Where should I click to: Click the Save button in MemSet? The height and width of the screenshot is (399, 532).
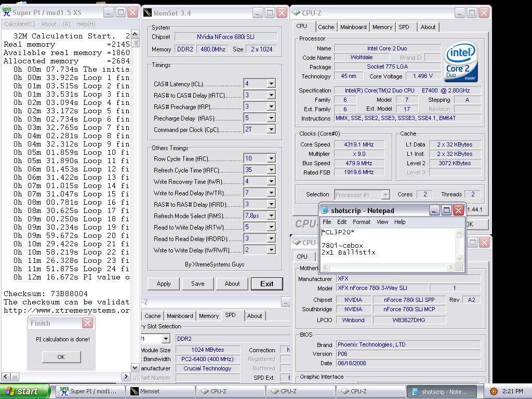tap(198, 284)
